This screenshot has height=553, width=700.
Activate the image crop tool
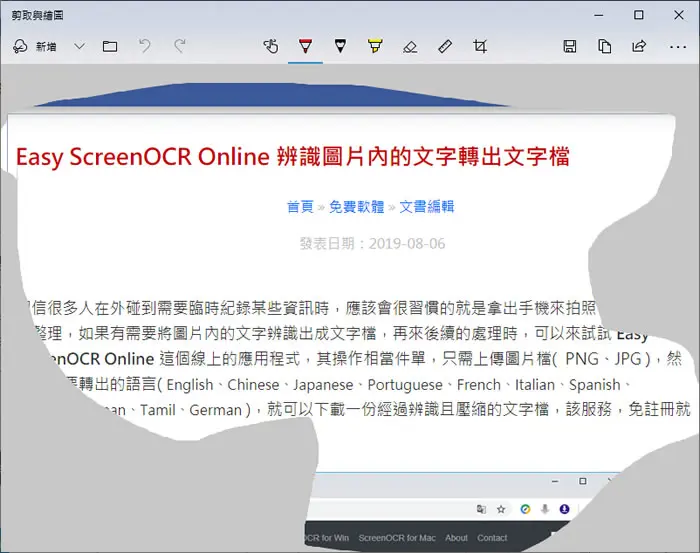pyautogui.click(x=480, y=46)
